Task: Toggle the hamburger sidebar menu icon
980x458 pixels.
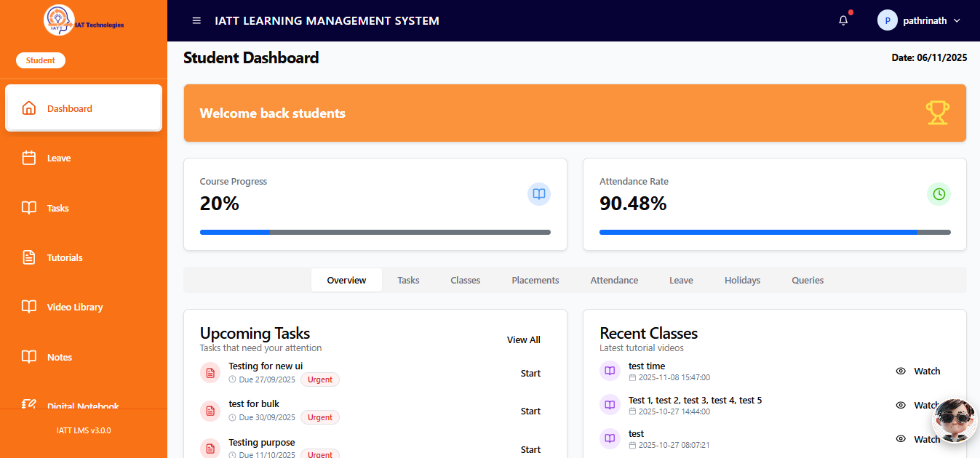Action: (196, 20)
